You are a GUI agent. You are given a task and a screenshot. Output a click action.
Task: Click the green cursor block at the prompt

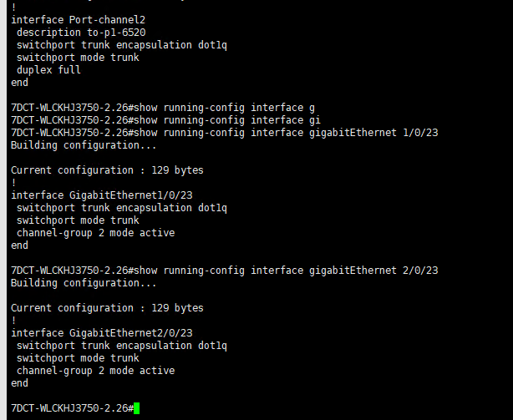tap(136, 408)
